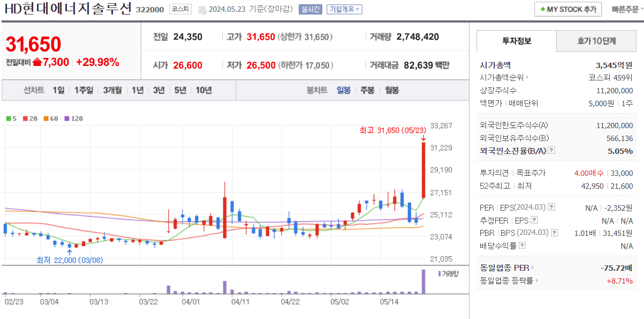Expand the 동일업종 PER arrow
This screenshot has width=644, height=319.
tap(532, 267)
